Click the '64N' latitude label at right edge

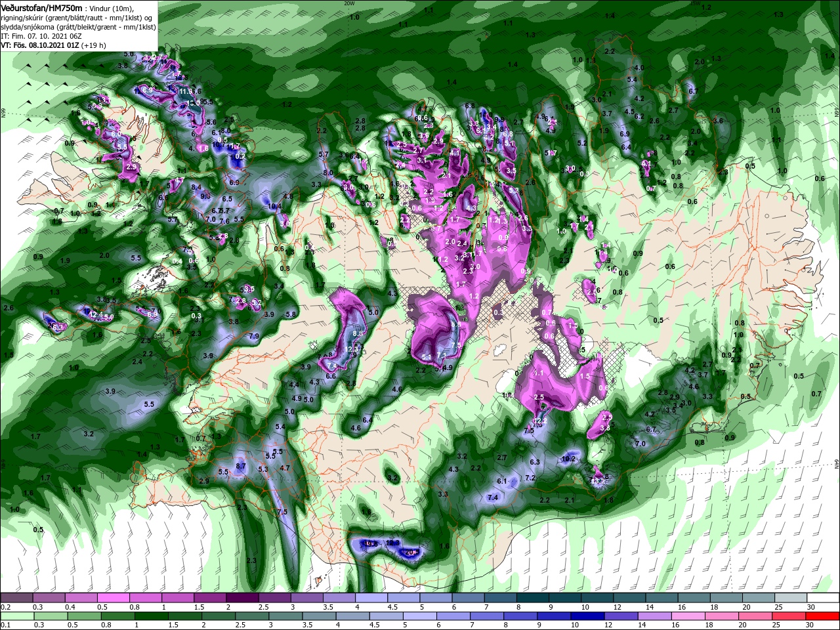837,463
